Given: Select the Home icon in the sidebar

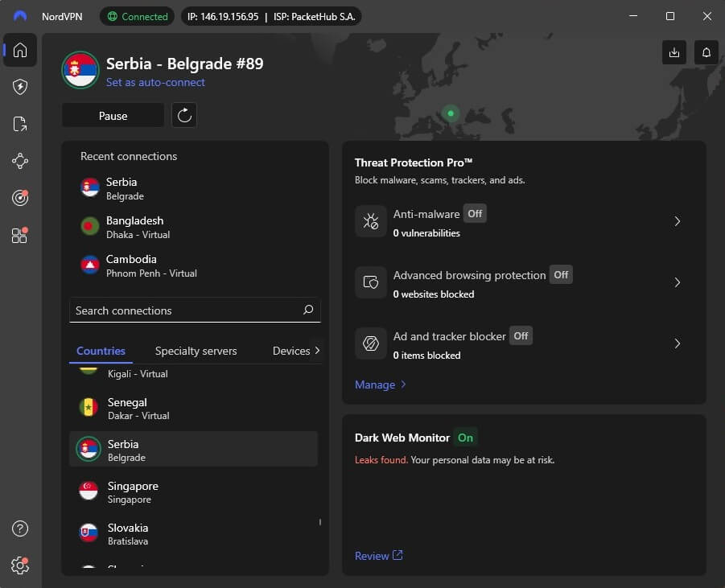Looking at the screenshot, I should [x=19, y=50].
